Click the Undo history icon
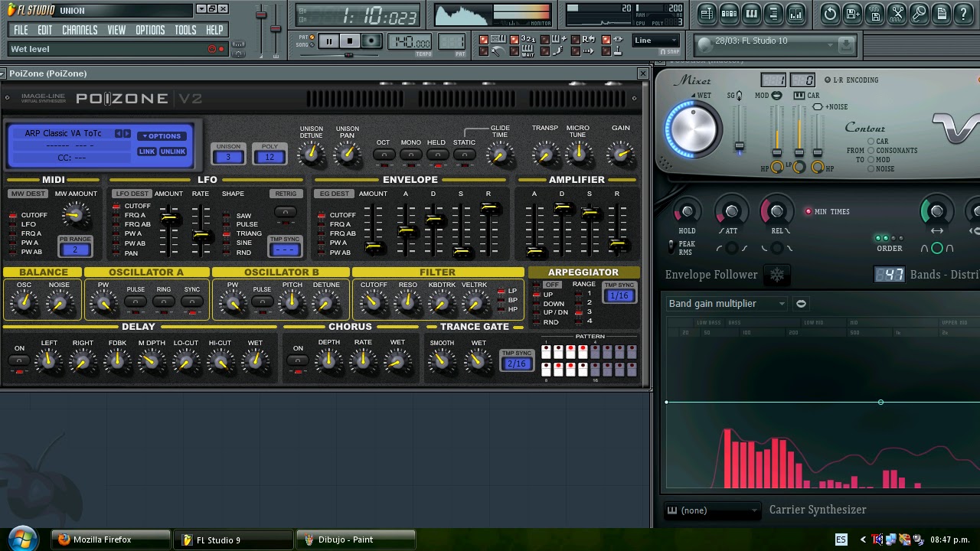This screenshot has width=980, height=551. coord(830,14)
